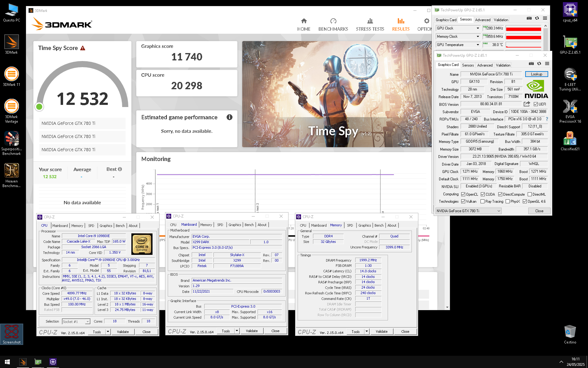Click Lookup button in GPU-Z
The image size is (588, 368).
pyautogui.click(x=536, y=74)
